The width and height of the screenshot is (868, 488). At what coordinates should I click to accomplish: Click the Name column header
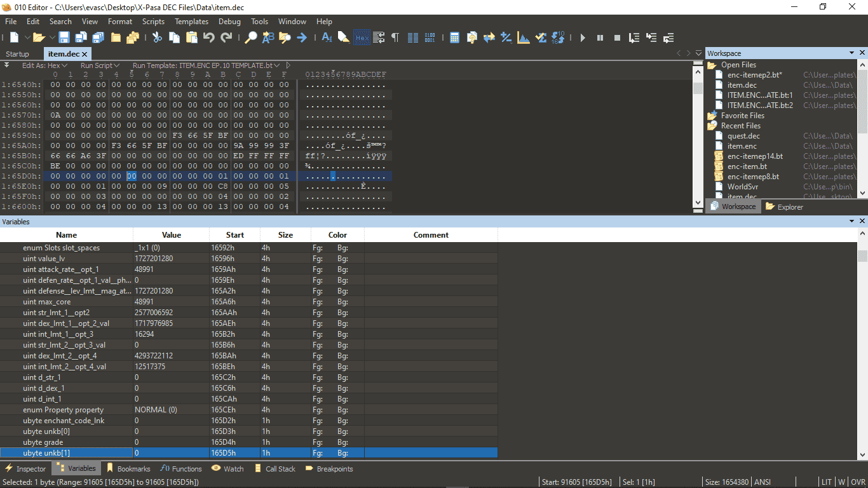pyautogui.click(x=67, y=235)
